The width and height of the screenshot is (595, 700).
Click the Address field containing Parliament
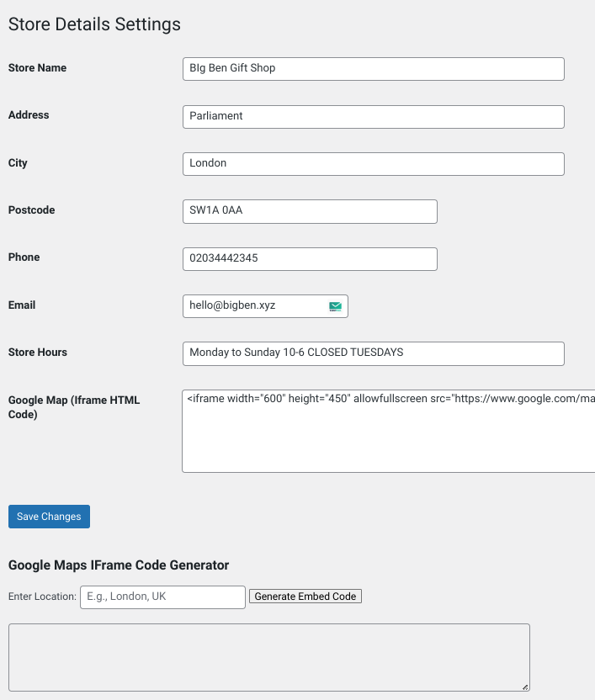373,116
